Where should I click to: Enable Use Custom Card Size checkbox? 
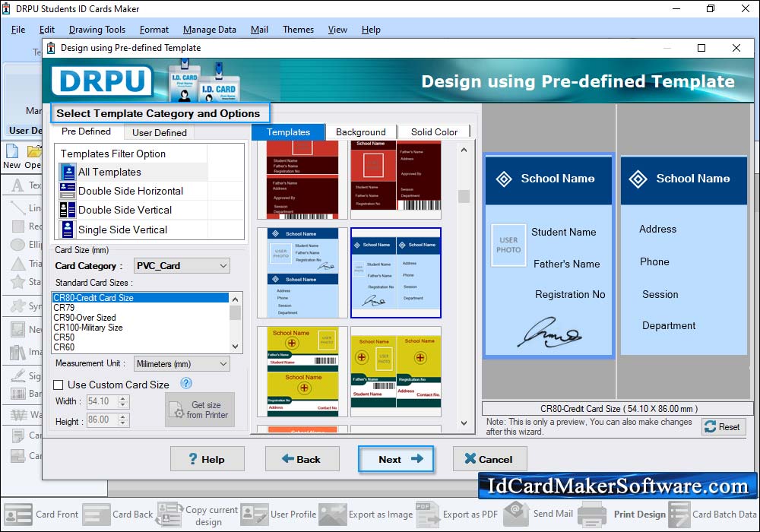[59, 385]
